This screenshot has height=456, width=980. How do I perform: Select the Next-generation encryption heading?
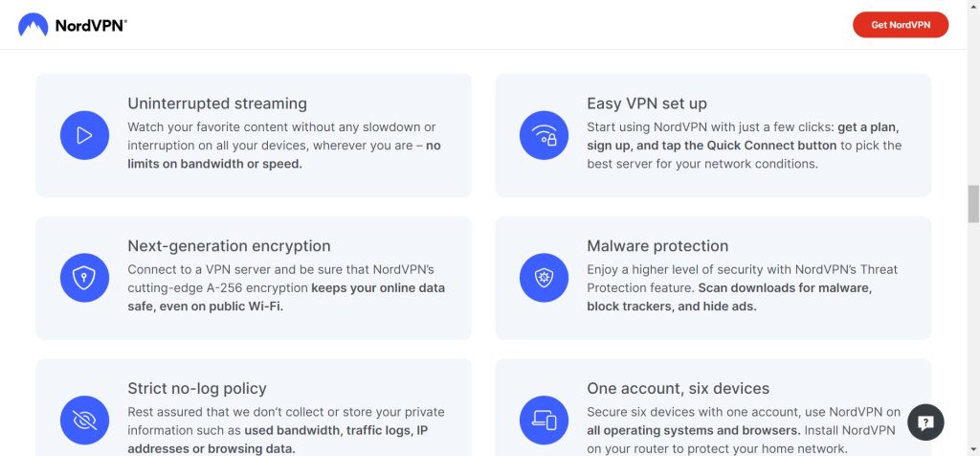coord(229,246)
